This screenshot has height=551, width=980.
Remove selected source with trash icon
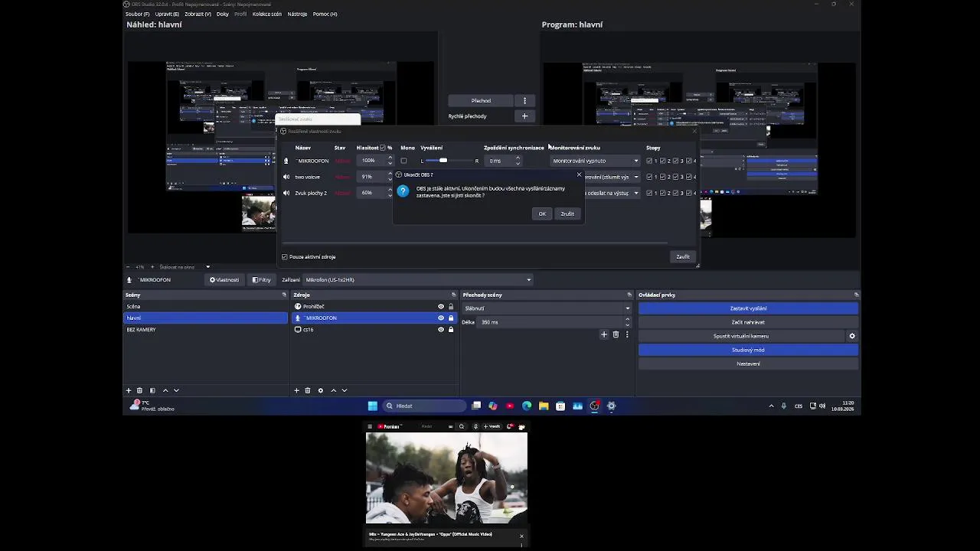[x=308, y=390]
